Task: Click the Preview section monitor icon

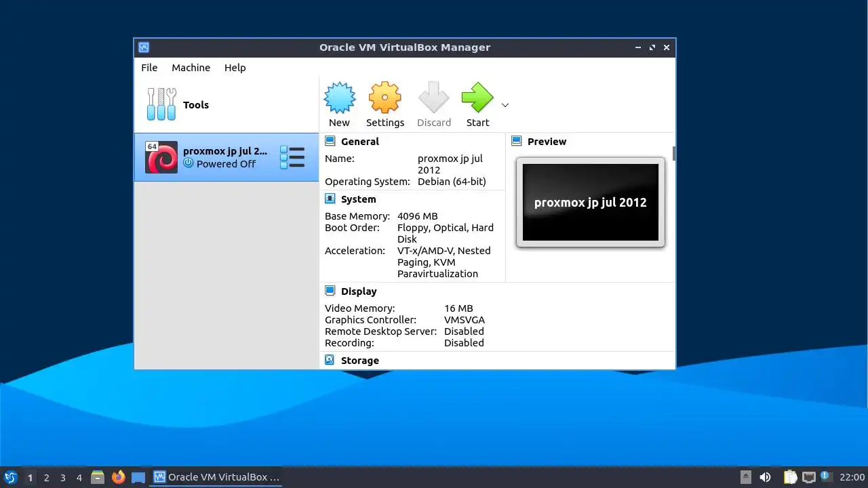Action: [x=516, y=141]
